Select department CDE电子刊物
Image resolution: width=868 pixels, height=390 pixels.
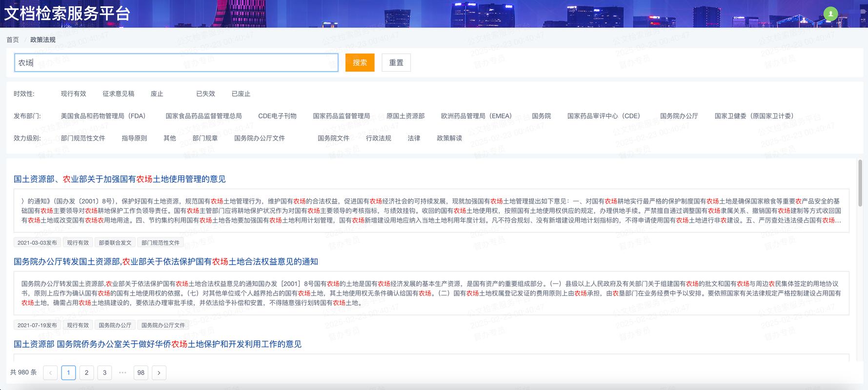pyautogui.click(x=277, y=116)
